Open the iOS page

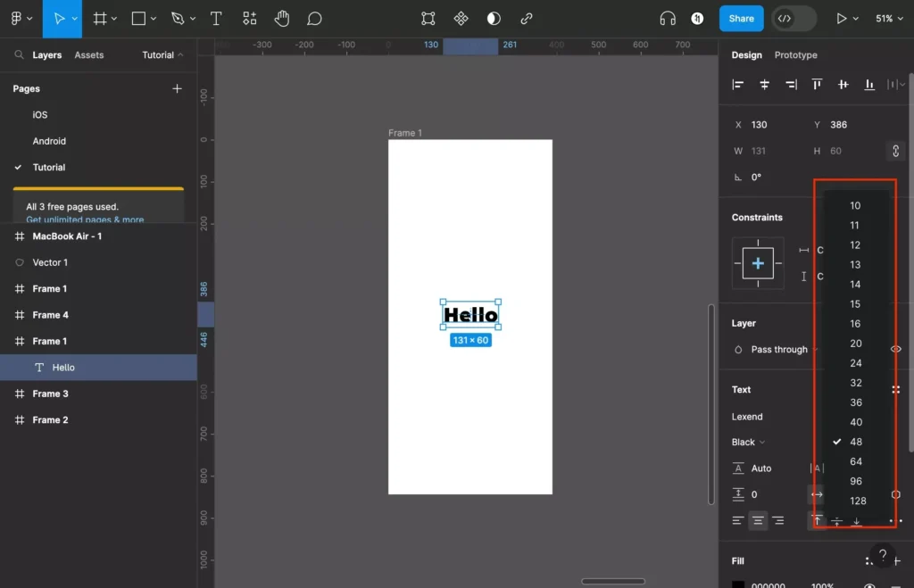pos(39,115)
